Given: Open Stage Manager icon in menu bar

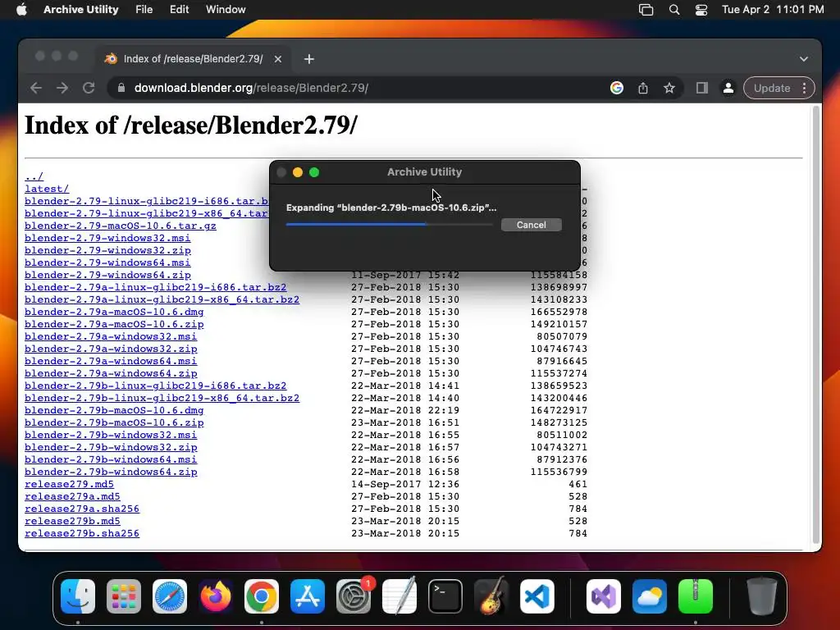Looking at the screenshot, I should point(646,10).
